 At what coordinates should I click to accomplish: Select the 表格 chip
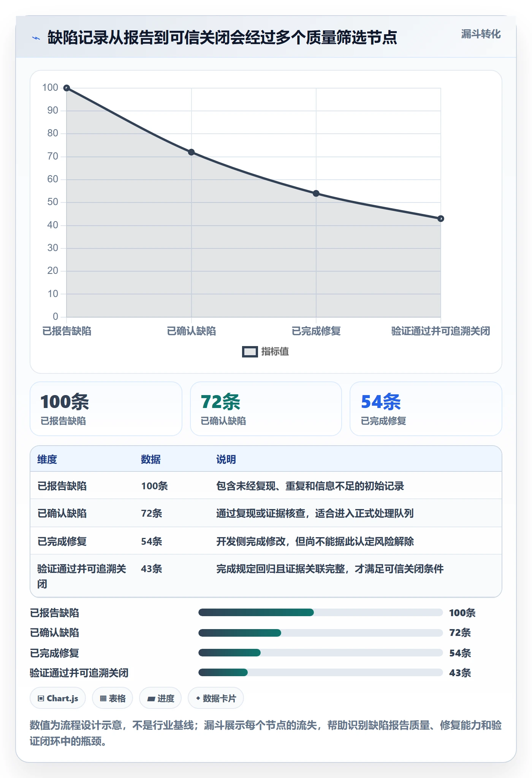112,698
